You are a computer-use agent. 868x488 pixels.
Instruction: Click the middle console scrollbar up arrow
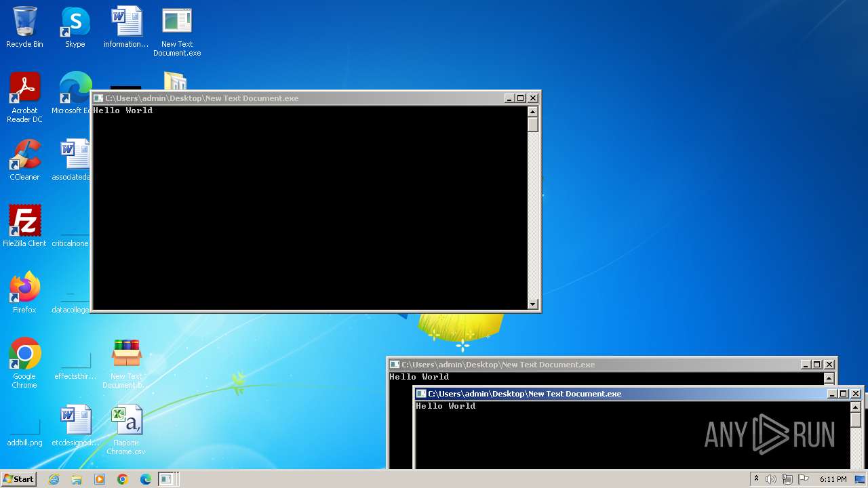[829, 378]
